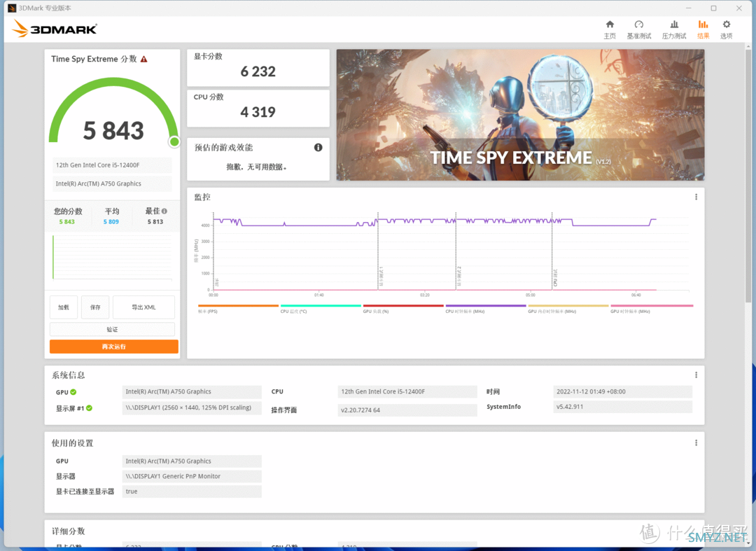Click the 最佳 score 5 813

(155, 222)
